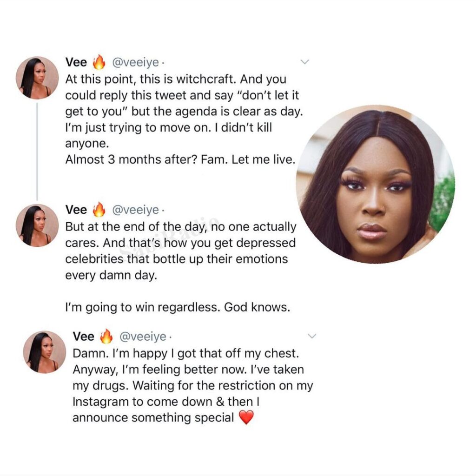Click the fire emoji in second tweet header
This screenshot has height=476, width=476.
[x=99, y=210]
